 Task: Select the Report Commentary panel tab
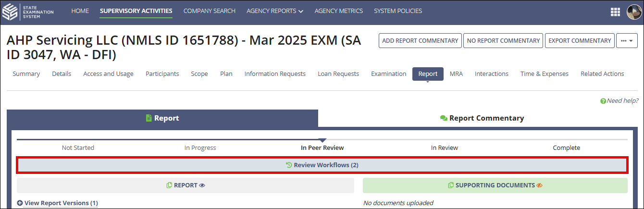pyautogui.click(x=482, y=118)
